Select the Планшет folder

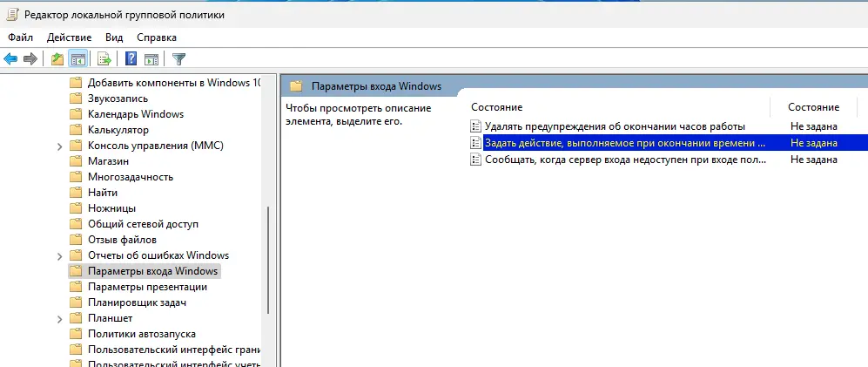click(x=111, y=318)
